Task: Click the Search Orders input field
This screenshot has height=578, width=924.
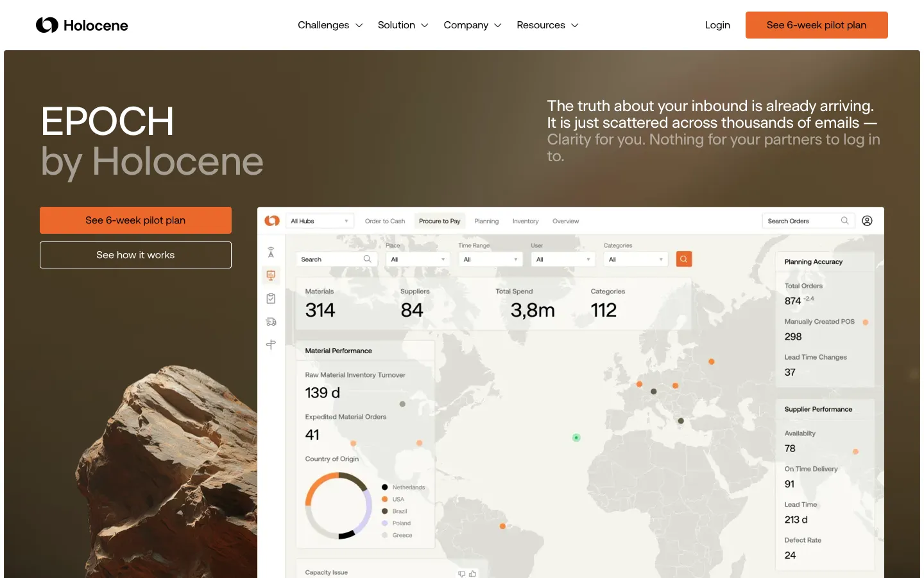Action: pos(808,221)
